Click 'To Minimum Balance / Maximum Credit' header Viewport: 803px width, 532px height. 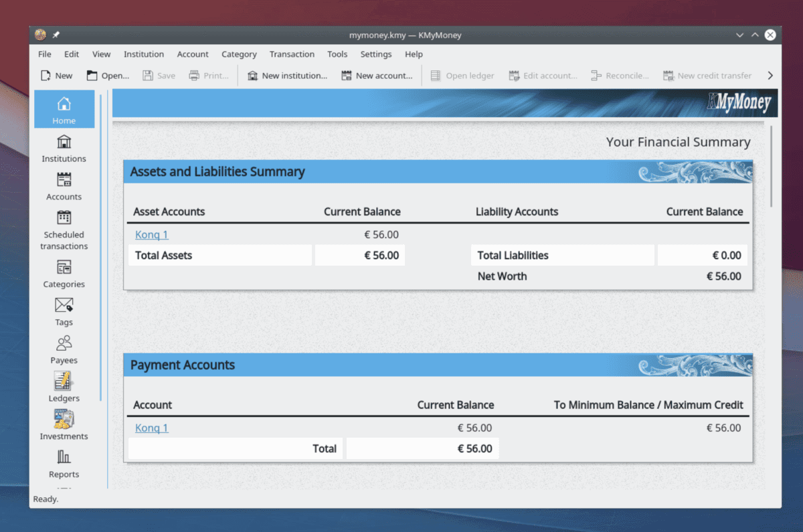coord(648,406)
